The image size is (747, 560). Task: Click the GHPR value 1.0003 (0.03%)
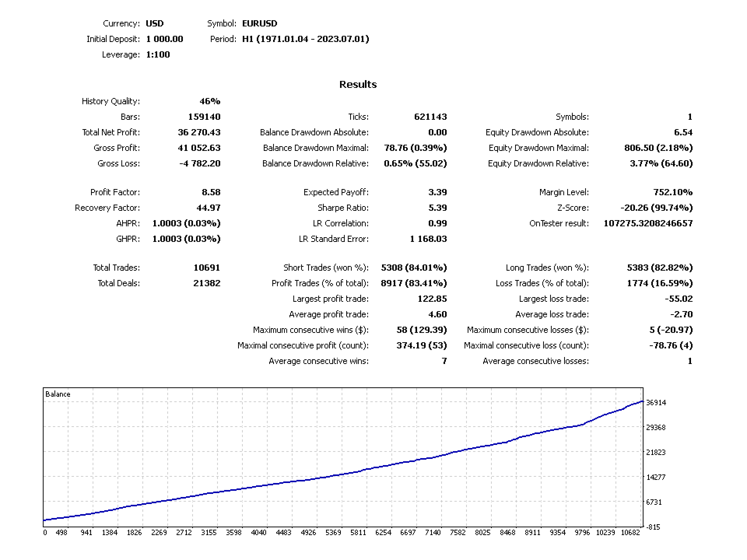pyautogui.click(x=186, y=239)
